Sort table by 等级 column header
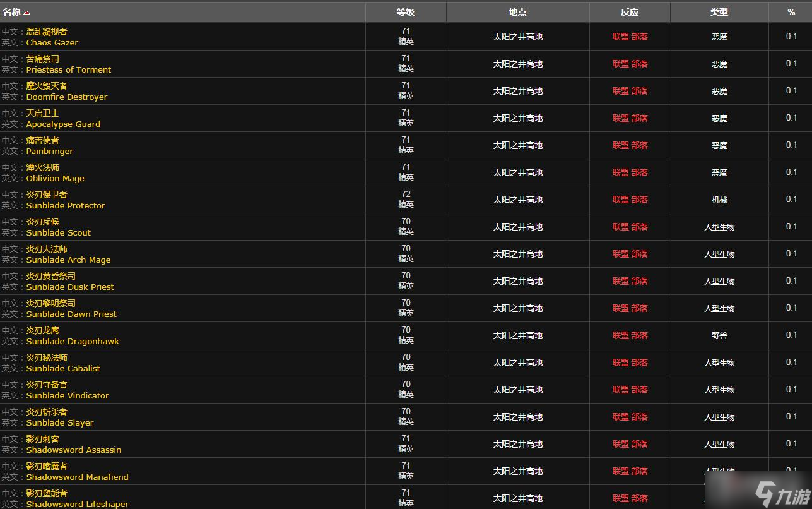Image resolution: width=812 pixels, height=509 pixels. tap(406, 12)
